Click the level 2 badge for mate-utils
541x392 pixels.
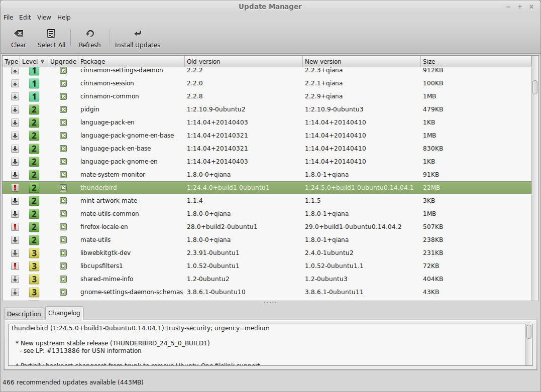34,240
